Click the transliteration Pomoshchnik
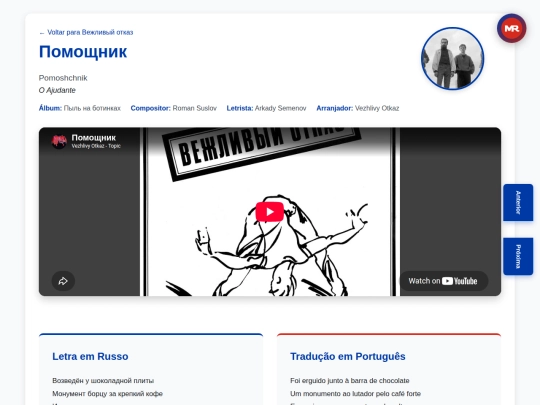The width and height of the screenshot is (540, 405). pyautogui.click(x=63, y=78)
